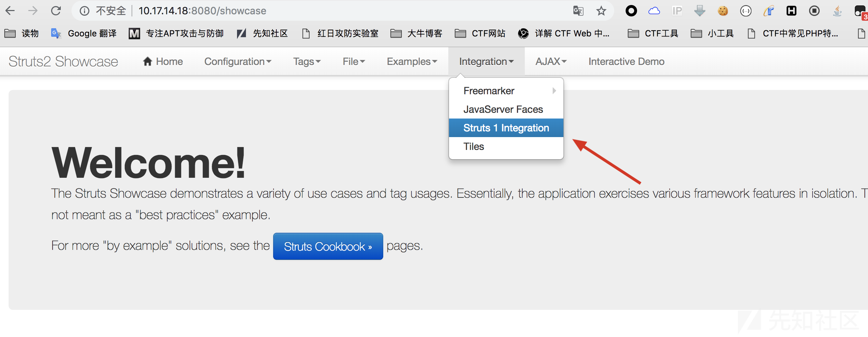Open the cookie editor extension icon

pos(723,11)
